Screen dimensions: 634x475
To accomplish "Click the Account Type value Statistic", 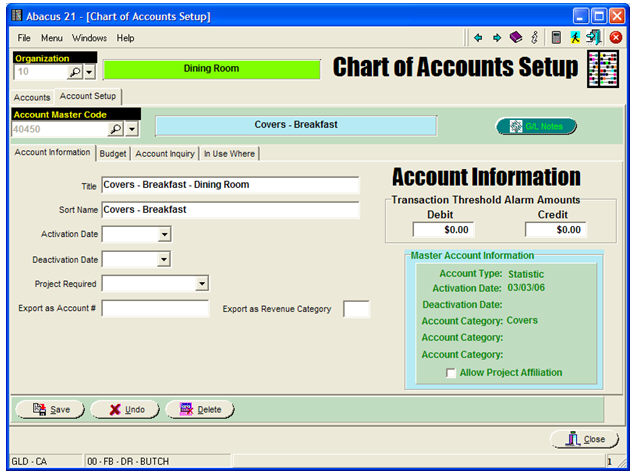I will tap(526, 274).
